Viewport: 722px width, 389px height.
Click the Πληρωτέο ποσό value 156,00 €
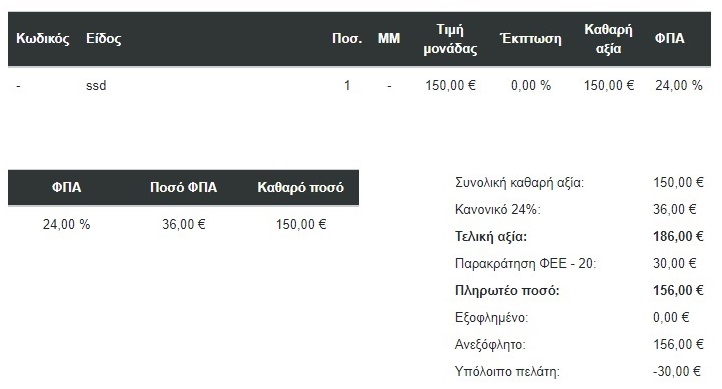[678, 290]
